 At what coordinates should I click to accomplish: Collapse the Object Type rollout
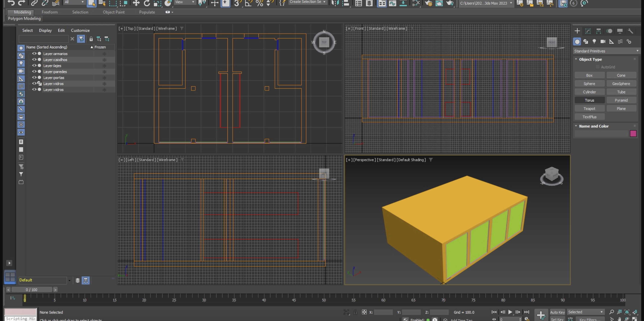tap(590, 59)
